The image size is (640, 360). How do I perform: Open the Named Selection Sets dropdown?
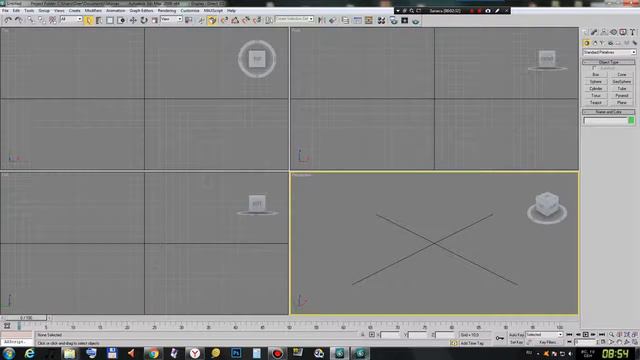[294, 19]
